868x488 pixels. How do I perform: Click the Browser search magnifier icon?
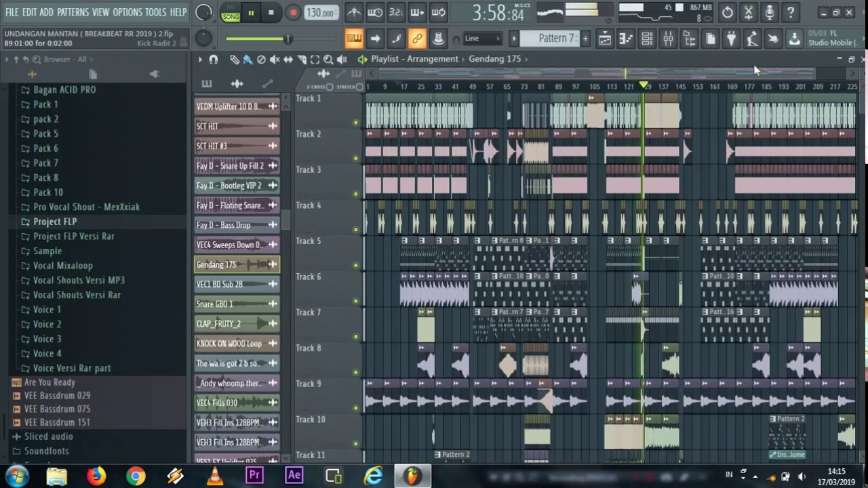click(x=37, y=60)
